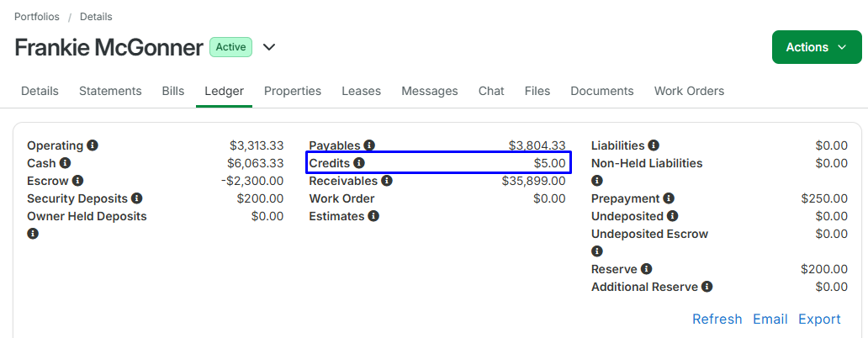Open the Work Orders tab
This screenshot has height=338, width=868.
tap(689, 91)
